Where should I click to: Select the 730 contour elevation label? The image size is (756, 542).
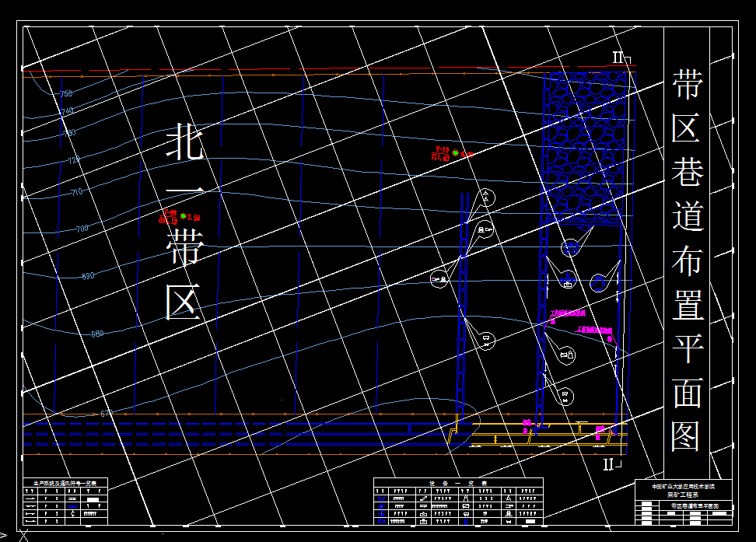69,132
